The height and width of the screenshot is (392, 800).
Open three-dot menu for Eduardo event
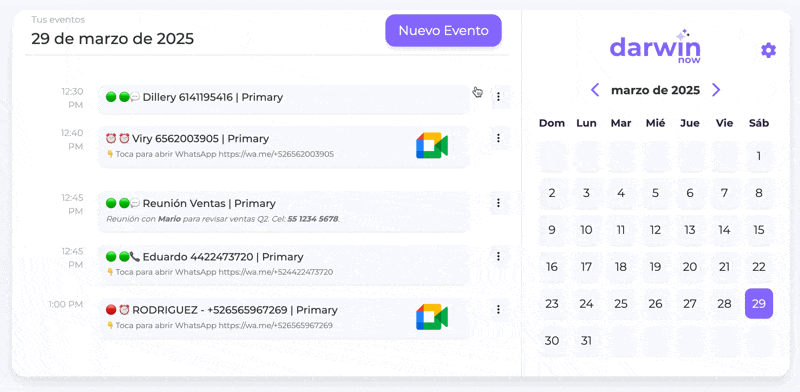point(498,256)
